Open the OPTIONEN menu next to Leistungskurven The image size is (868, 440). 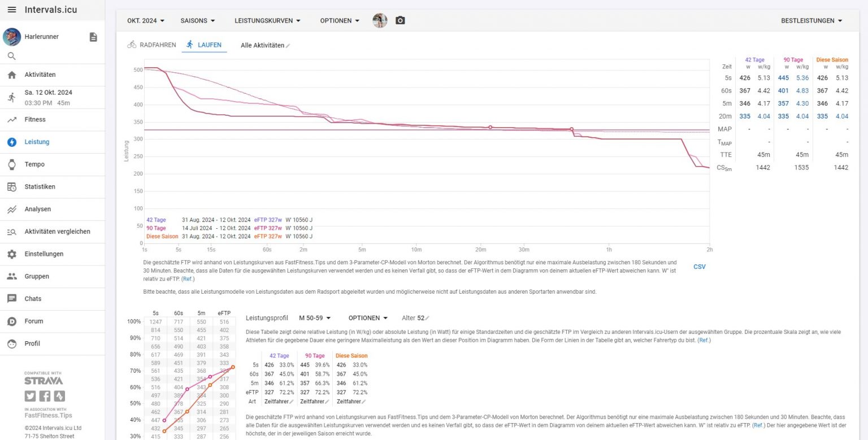339,20
